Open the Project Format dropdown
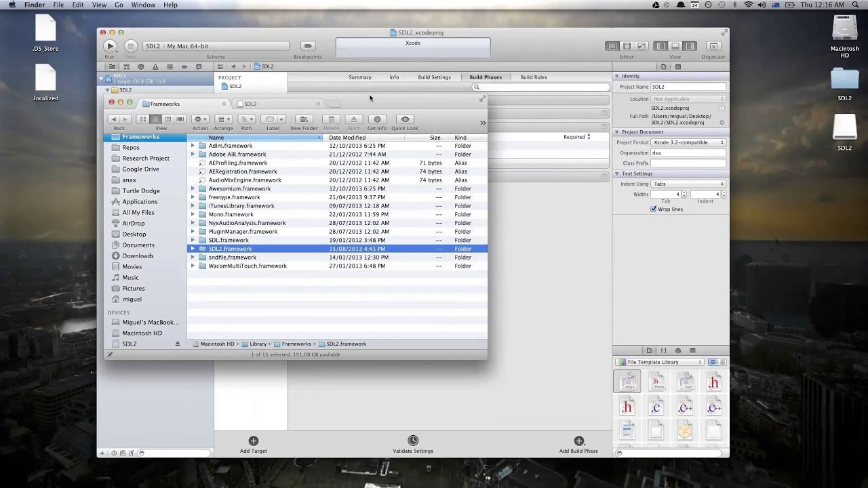868x488 pixels. click(x=688, y=142)
